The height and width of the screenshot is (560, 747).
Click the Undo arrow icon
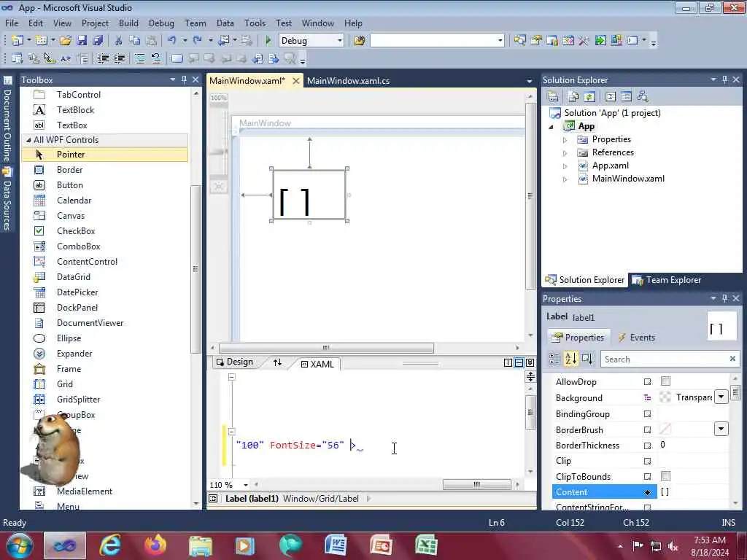point(172,41)
